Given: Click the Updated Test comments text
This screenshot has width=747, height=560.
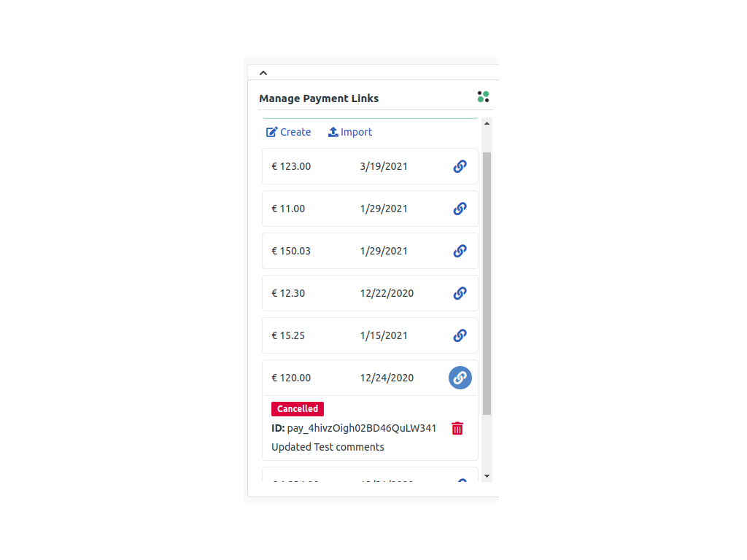Looking at the screenshot, I should click(x=328, y=447).
